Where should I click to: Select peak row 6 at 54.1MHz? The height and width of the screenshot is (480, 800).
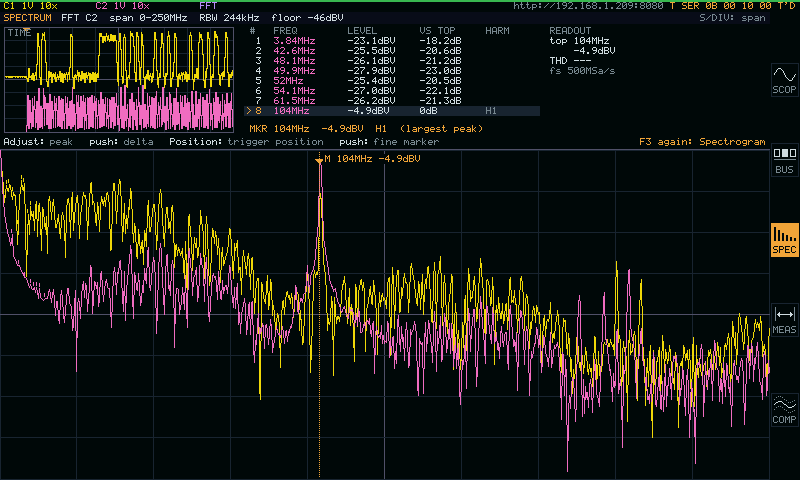[392, 91]
